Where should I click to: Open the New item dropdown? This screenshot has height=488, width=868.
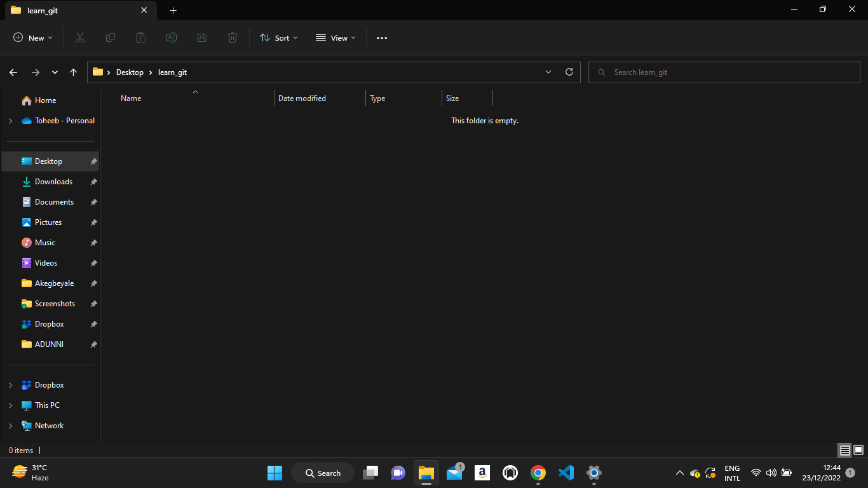[x=33, y=38]
